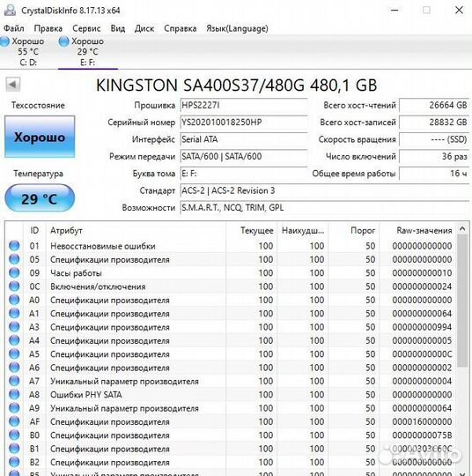
Task: Click the Возможности field S.M.A.R.T., NCQ
Action: click(x=325, y=208)
